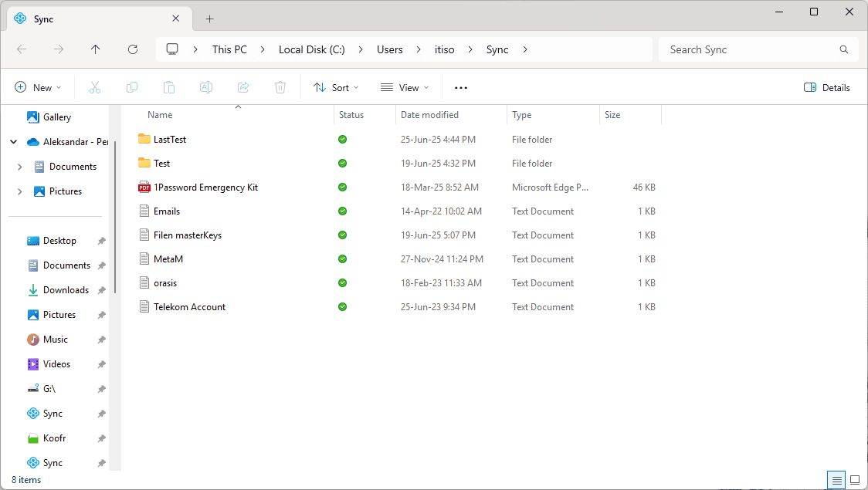Unpin Pictures using its pin icon
This screenshot has width=868, height=490.
[x=101, y=315]
